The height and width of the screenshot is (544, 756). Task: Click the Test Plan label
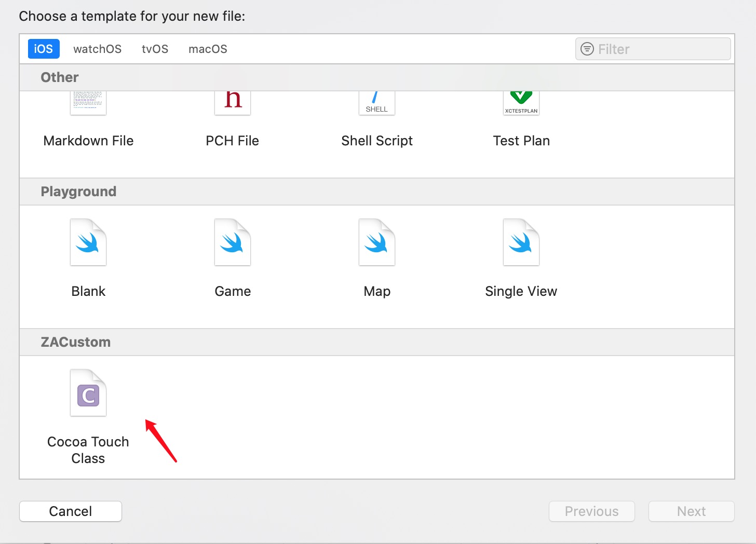(521, 141)
